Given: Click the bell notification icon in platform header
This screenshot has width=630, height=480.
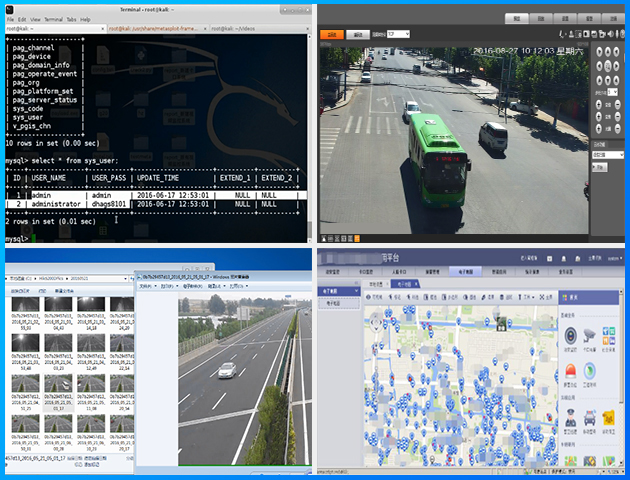Looking at the screenshot, I should [x=564, y=259].
